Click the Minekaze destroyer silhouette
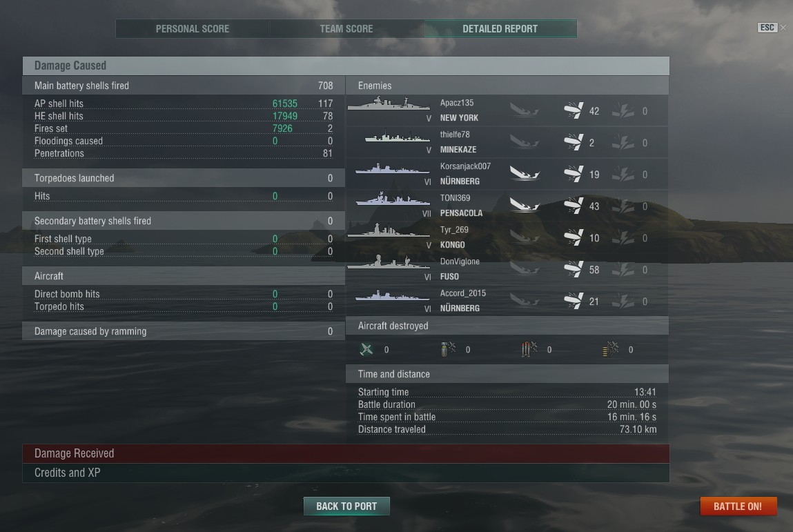Screen dimensions: 793x532 pyautogui.click(x=397, y=137)
